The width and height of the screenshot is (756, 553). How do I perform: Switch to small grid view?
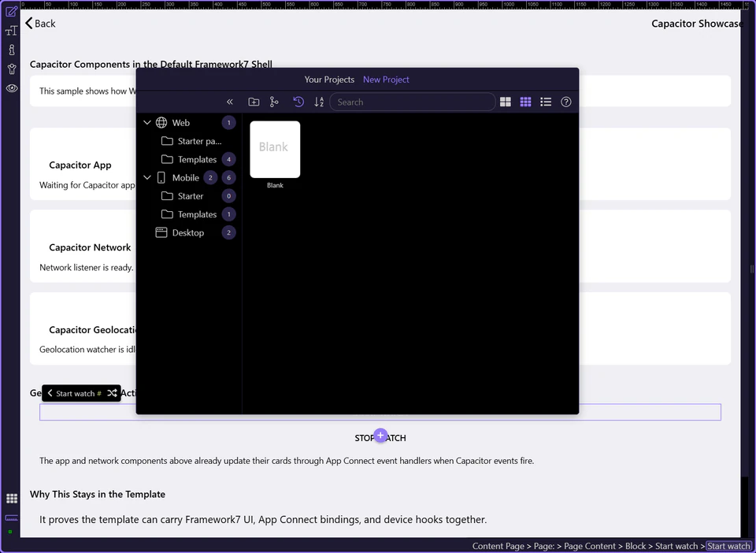coord(525,102)
